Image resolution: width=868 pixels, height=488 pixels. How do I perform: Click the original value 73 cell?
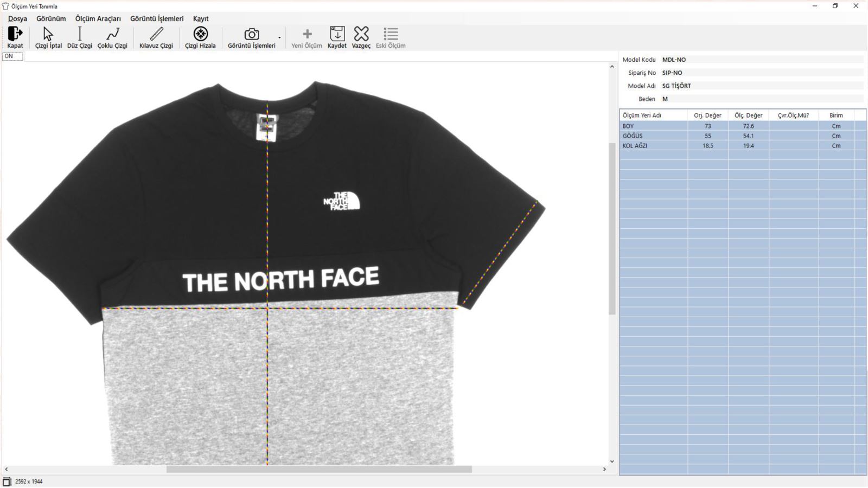708,126
